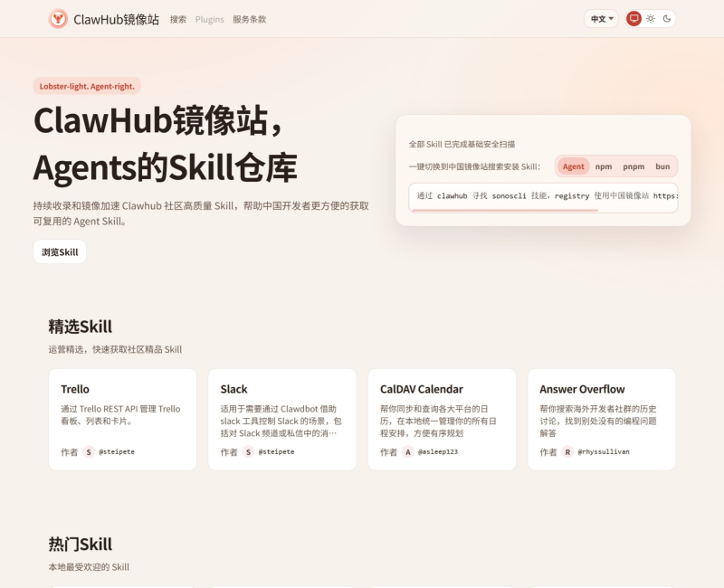
Task: Select the pnpm install tab
Action: tap(633, 166)
